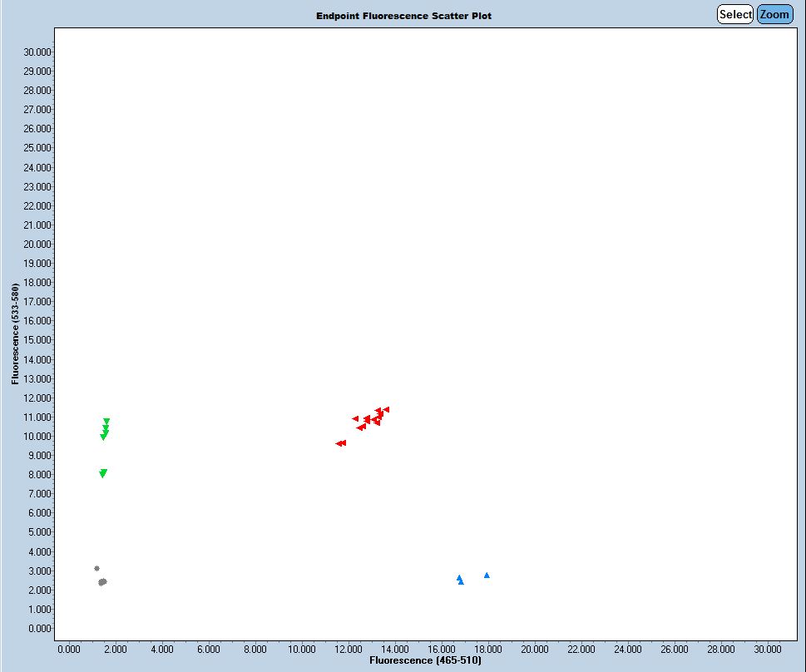Screen dimensions: 806x672
Task: Click the Endpoint Fluorescence Scatter Plot title
Action: click(x=403, y=16)
